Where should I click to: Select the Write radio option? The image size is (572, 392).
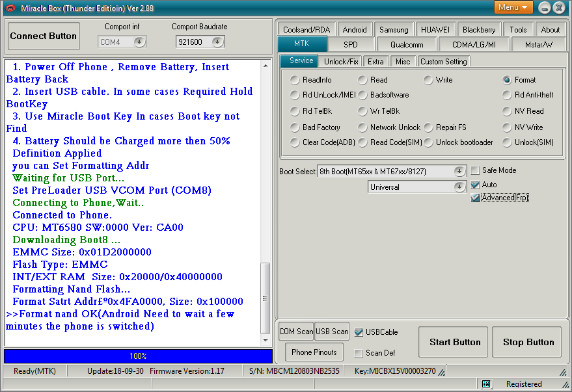tap(428, 80)
